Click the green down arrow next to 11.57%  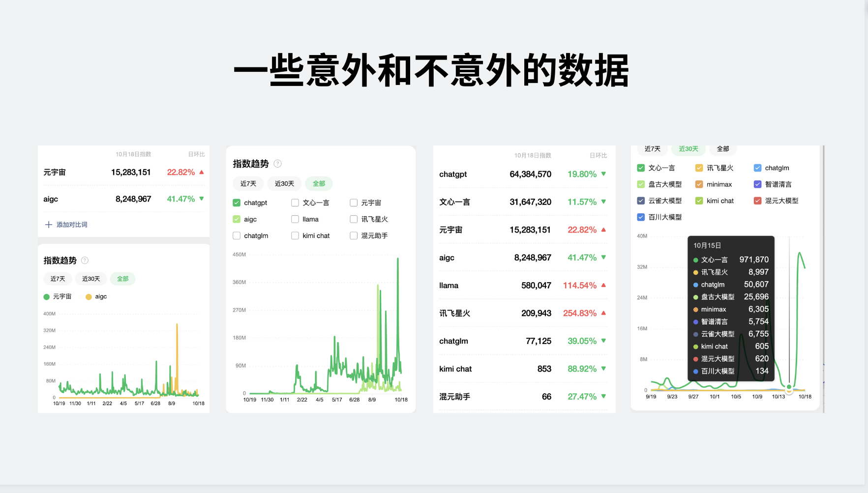[603, 202]
